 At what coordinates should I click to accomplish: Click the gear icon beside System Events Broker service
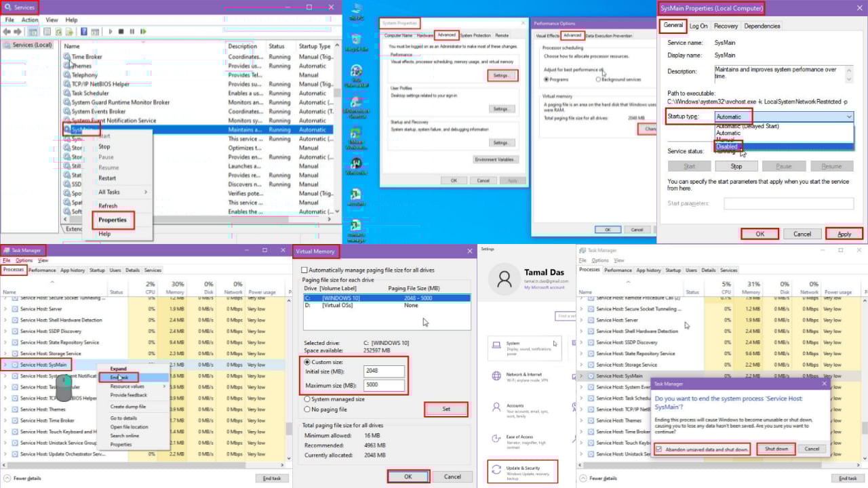pos(66,111)
